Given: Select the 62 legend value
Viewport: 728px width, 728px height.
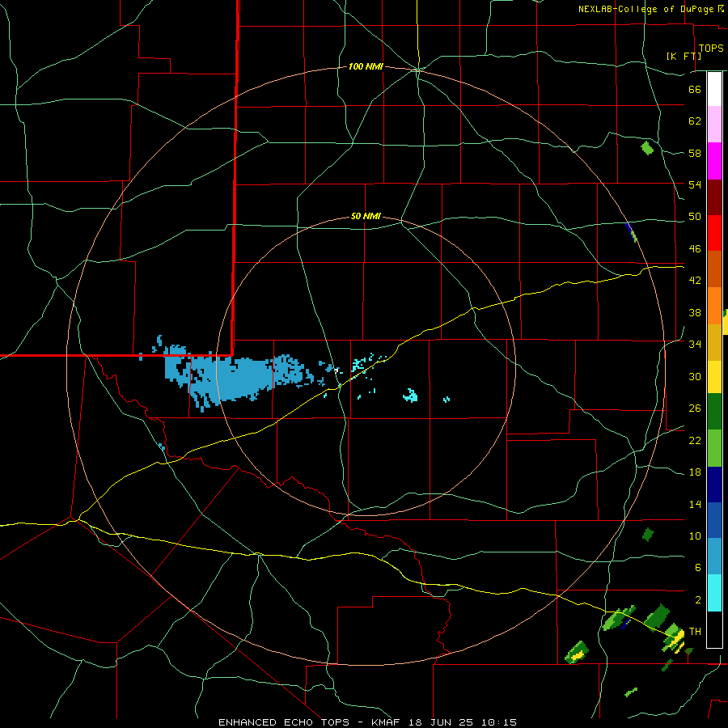Looking at the screenshot, I should click(695, 121).
